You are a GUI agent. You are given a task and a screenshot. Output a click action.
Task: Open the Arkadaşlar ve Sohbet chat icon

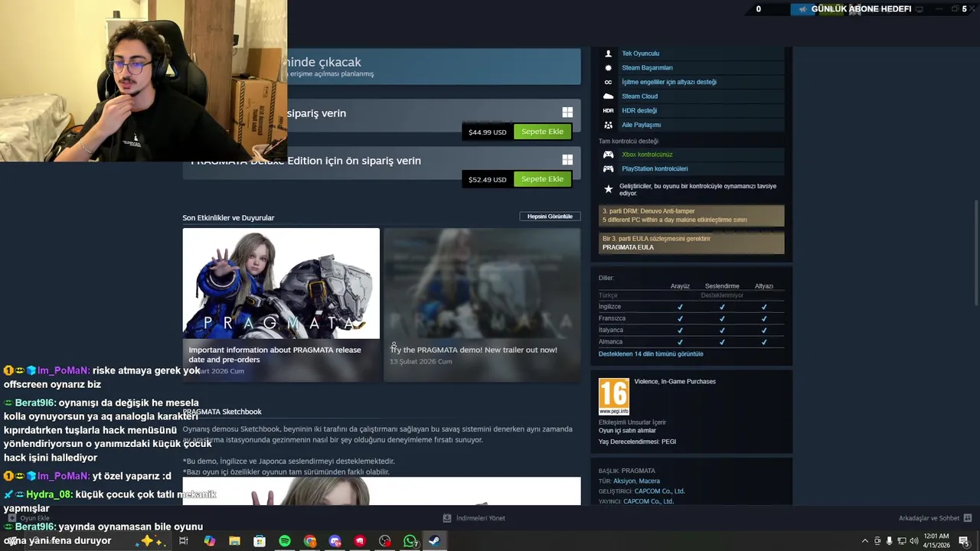pyautogui.click(x=968, y=518)
